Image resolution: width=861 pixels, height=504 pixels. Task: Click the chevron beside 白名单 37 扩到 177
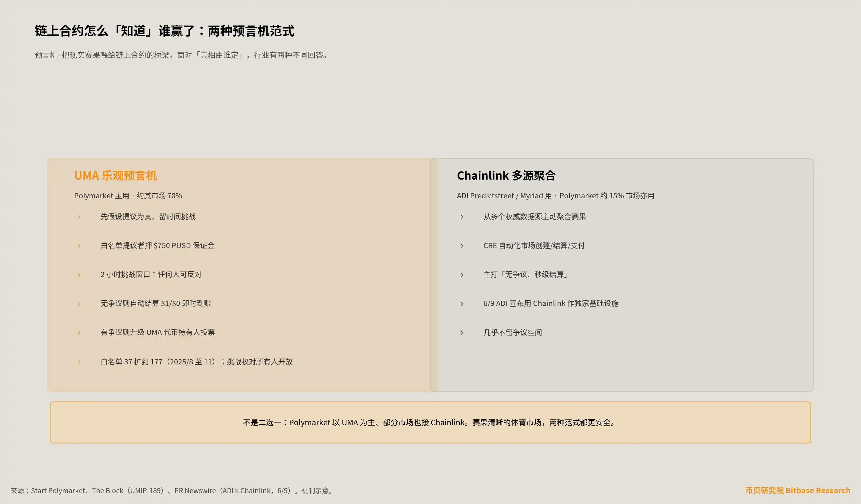(79, 362)
